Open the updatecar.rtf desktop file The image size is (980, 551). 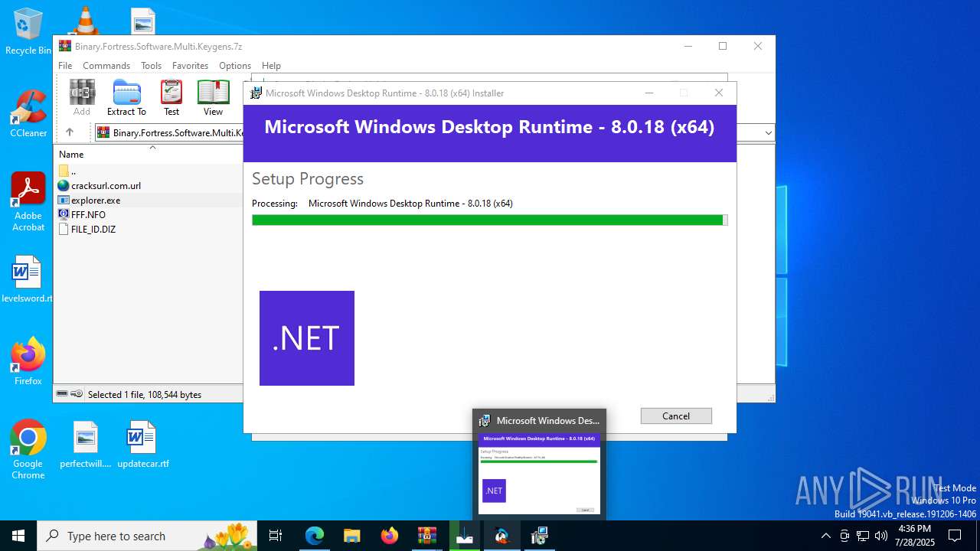pyautogui.click(x=143, y=445)
